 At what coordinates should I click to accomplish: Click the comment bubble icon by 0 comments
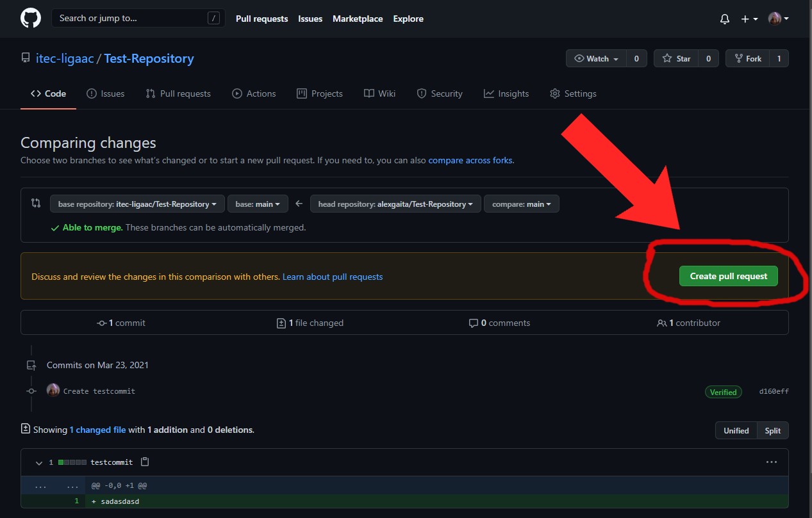pyautogui.click(x=474, y=323)
